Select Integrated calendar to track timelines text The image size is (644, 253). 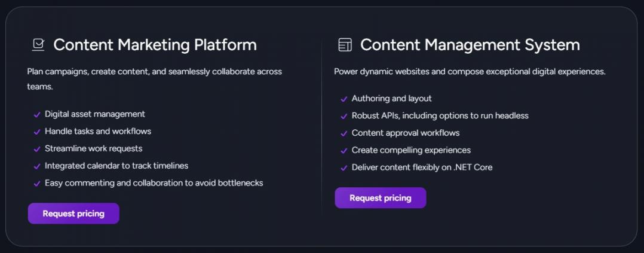[x=116, y=166]
